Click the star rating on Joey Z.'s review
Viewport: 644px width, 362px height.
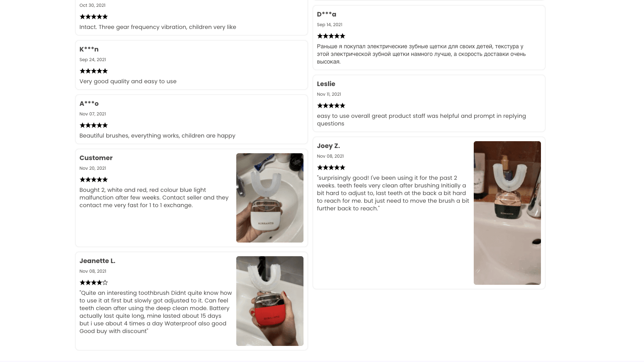(x=331, y=168)
